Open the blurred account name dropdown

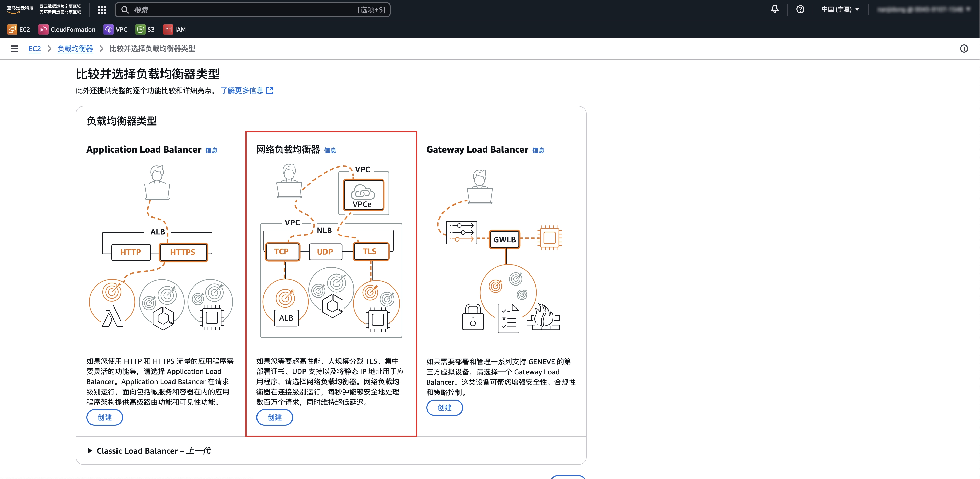(x=924, y=9)
